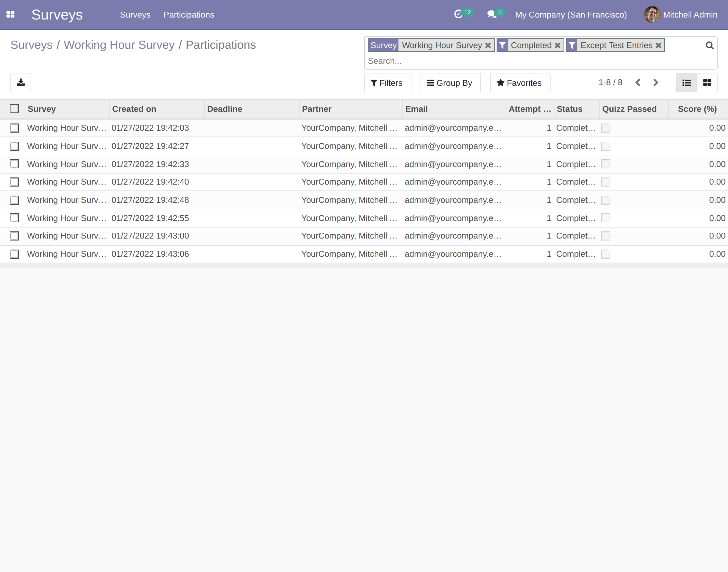Select the 19:43:06 row checkbox
728x572 pixels.
click(x=14, y=254)
